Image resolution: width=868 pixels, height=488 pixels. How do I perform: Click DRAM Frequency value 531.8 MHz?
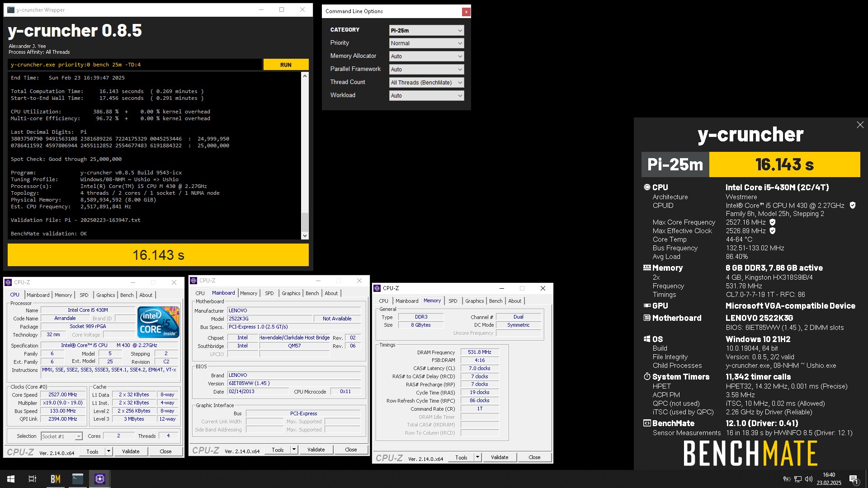pos(480,352)
